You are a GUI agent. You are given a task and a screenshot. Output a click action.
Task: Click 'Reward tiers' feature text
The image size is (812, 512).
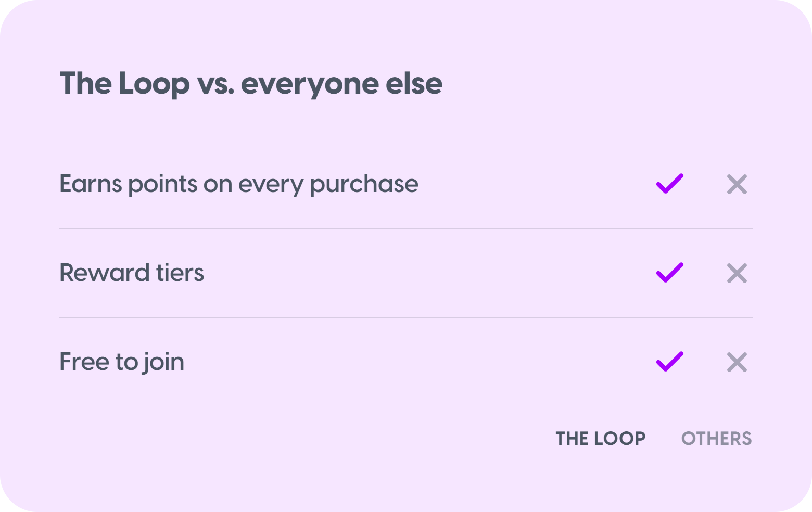[132, 273]
